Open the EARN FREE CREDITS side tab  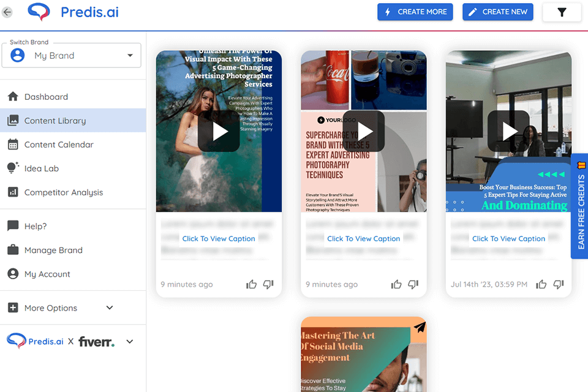[x=580, y=206]
